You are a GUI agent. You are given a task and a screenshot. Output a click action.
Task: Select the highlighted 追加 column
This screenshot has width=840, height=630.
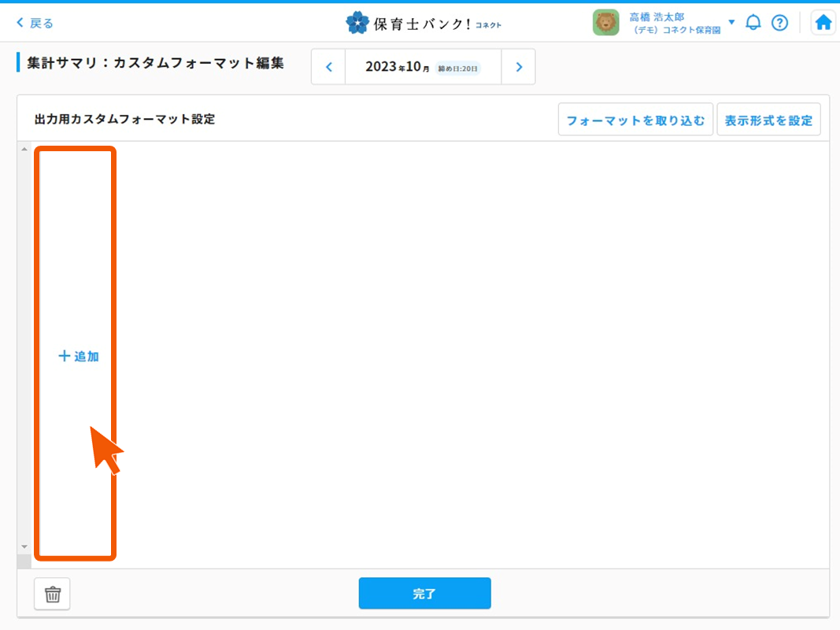(x=75, y=356)
